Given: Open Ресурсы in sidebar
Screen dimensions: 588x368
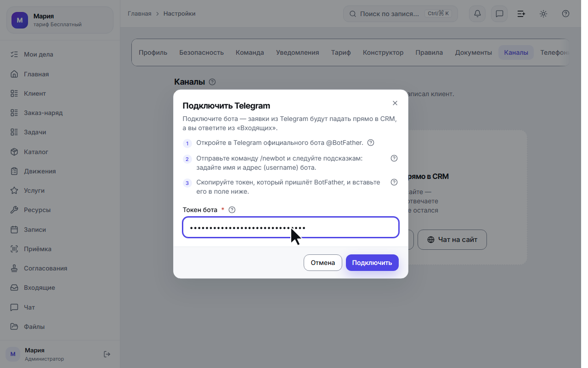Looking at the screenshot, I should [x=60, y=210].
